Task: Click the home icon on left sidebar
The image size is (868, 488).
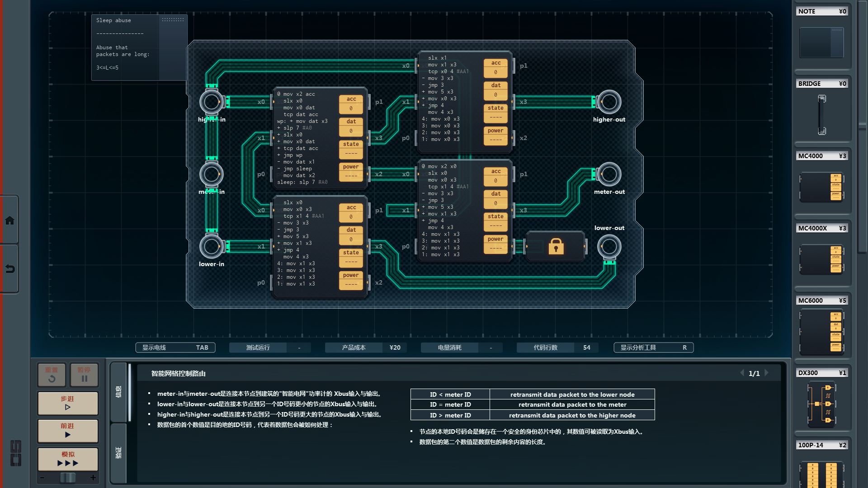Action: pos(9,221)
